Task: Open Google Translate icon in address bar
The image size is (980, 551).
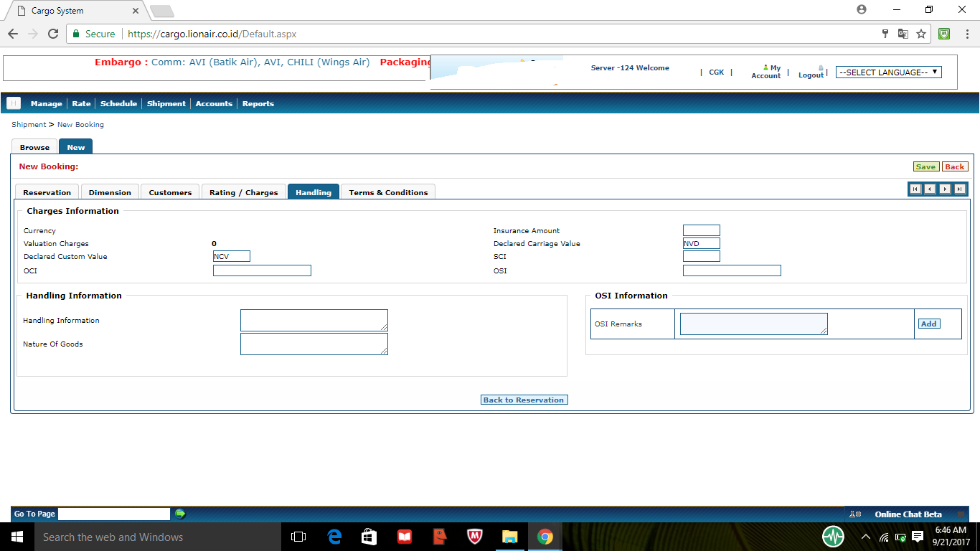Action: [x=902, y=33]
